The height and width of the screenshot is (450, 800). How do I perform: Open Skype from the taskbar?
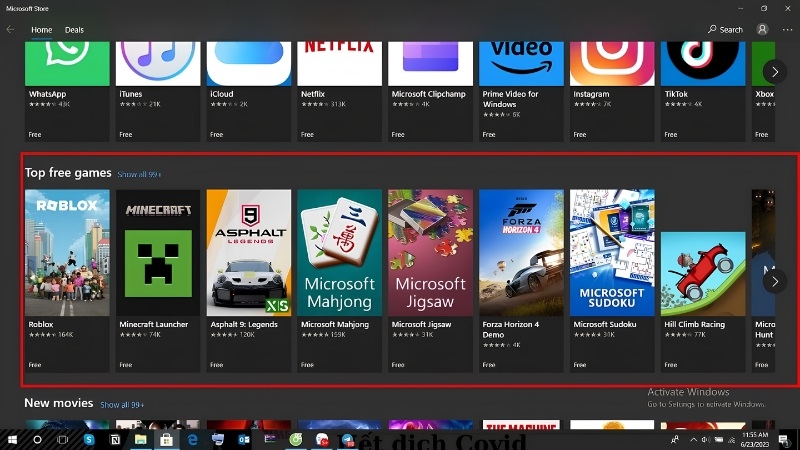(89, 439)
